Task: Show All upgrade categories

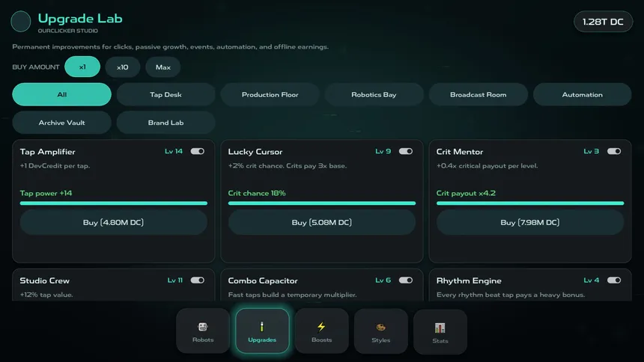Action: click(61, 94)
